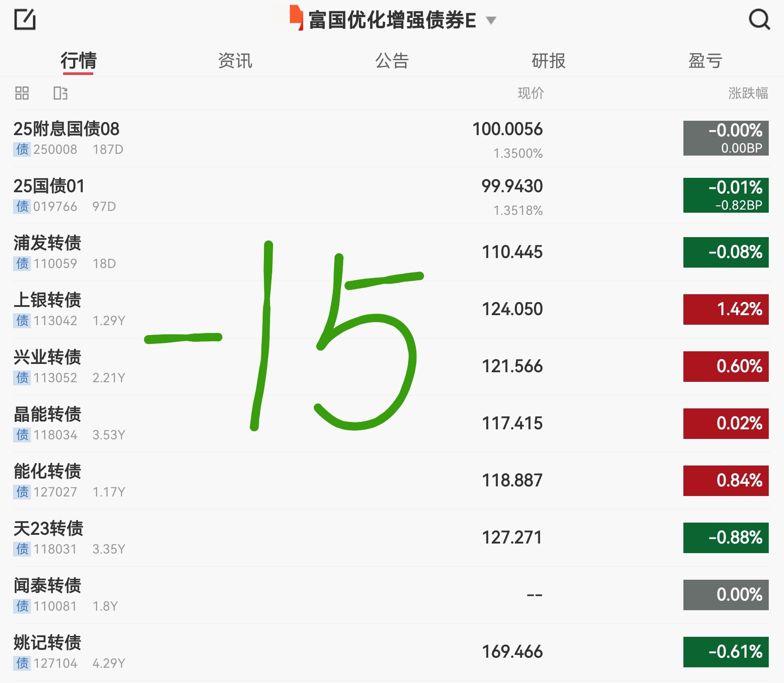Open the 25附息国债08 row
The height and width of the screenshot is (683, 784).
click(392, 138)
